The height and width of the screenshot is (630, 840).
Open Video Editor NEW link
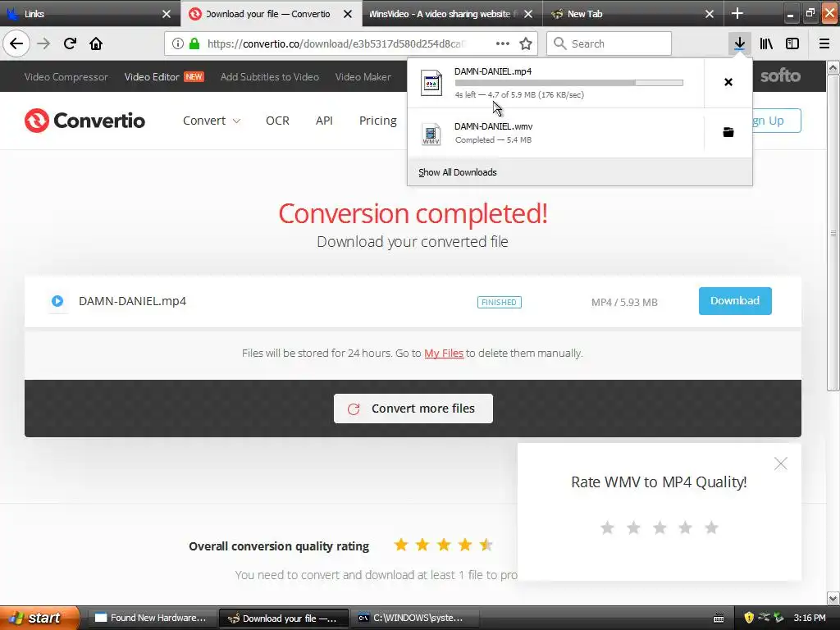pos(164,76)
